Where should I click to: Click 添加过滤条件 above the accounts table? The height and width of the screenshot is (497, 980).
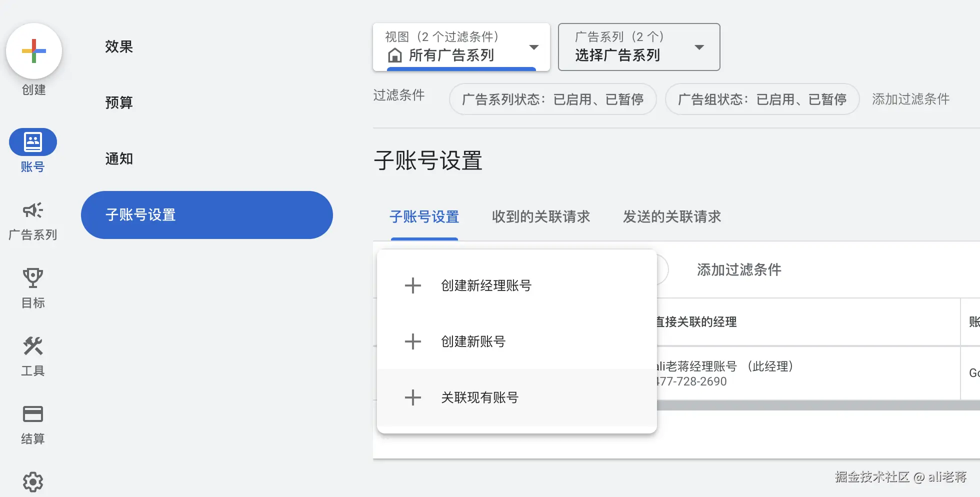(739, 270)
